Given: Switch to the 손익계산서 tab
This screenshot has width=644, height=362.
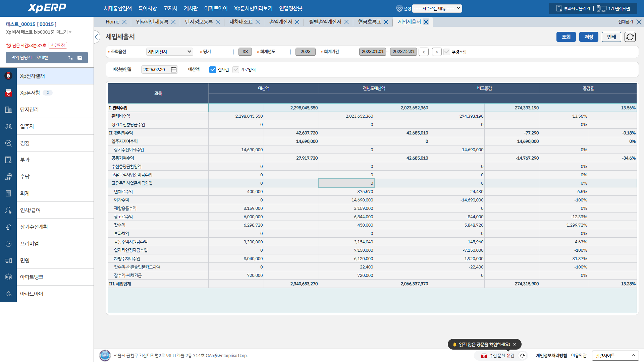Looking at the screenshot, I should tap(280, 22).
